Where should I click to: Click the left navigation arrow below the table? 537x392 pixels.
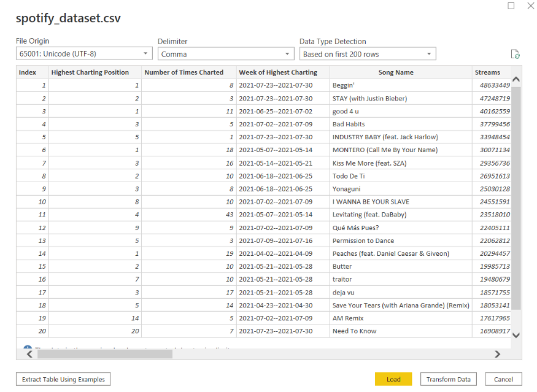(29, 355)
